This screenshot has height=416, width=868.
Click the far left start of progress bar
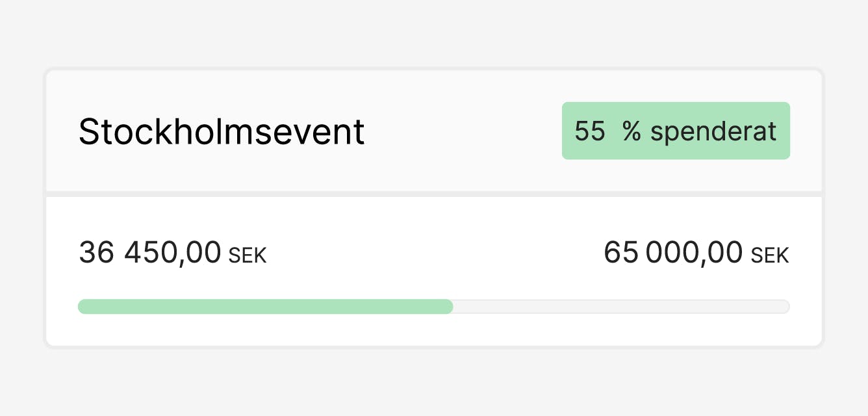[81, 307]
